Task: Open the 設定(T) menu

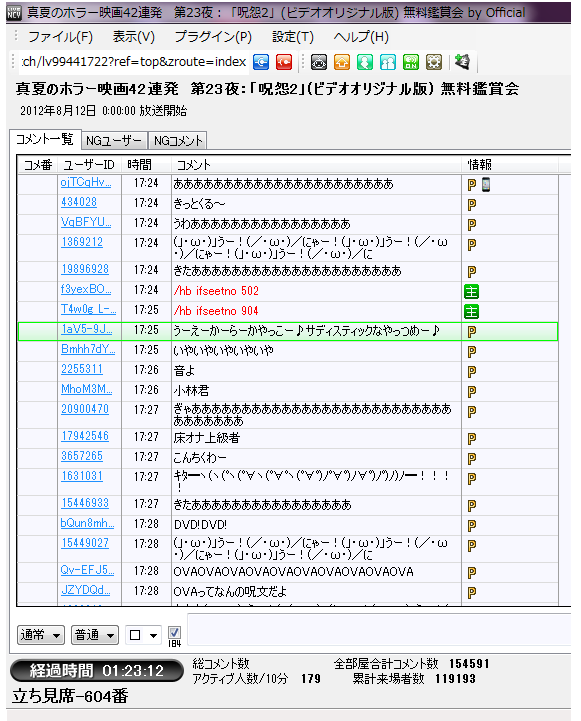Action: 293,37
